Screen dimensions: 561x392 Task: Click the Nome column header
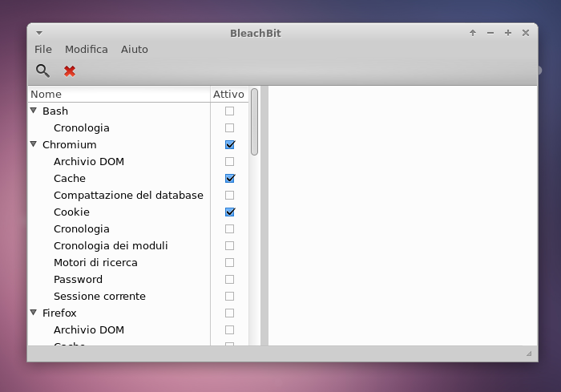coord(119,94)
